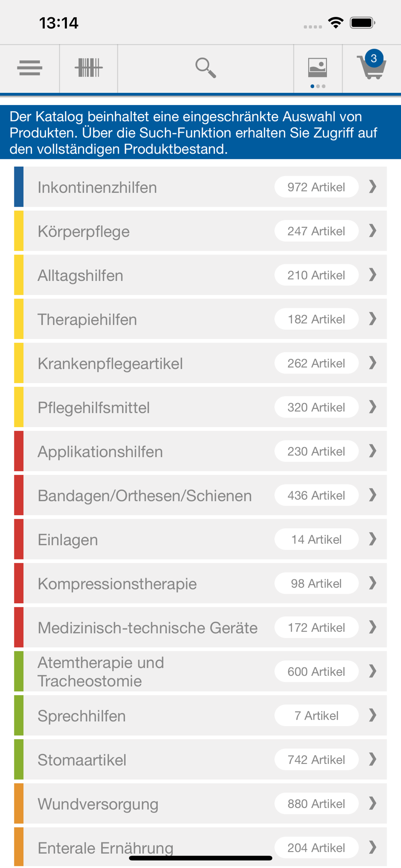Open the shopping cart with 3 items
The width and height of the screenshot is (401, 868).
pyautogui.click(x=371, y=65)
